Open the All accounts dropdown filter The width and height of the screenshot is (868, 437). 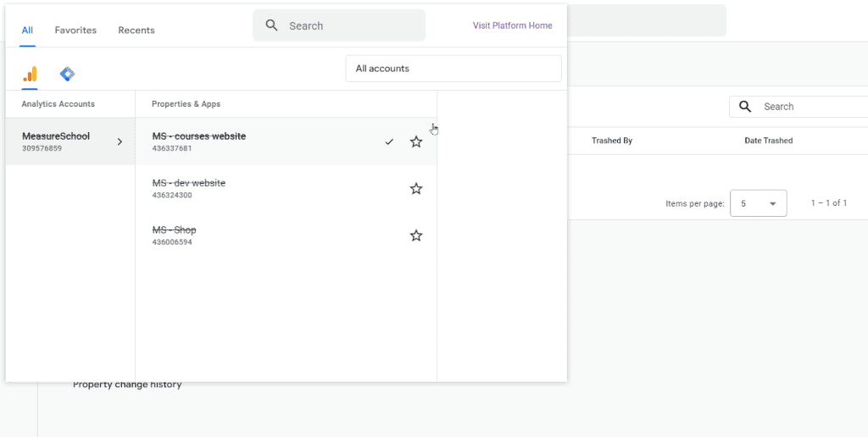click(453, 69)
